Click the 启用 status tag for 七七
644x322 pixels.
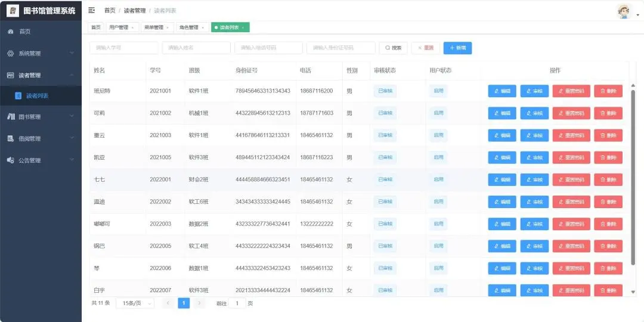(x=438, y=180)
